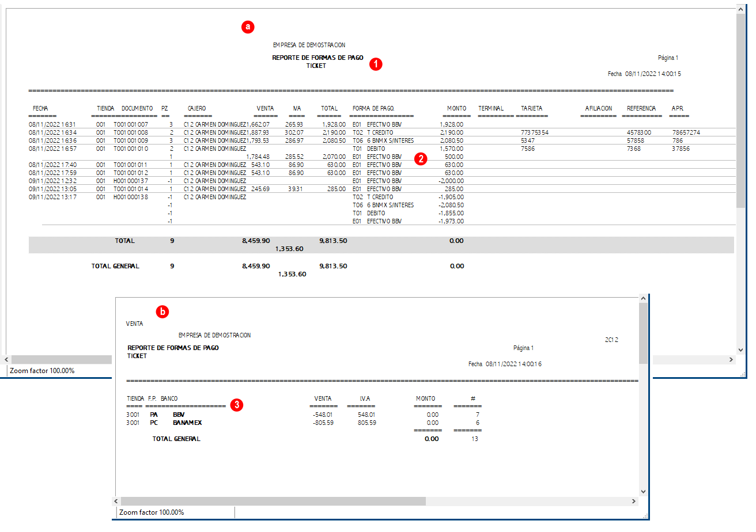Click the AFILIACION column header
Screen dimensions: 756x532
tap(598, 108)
